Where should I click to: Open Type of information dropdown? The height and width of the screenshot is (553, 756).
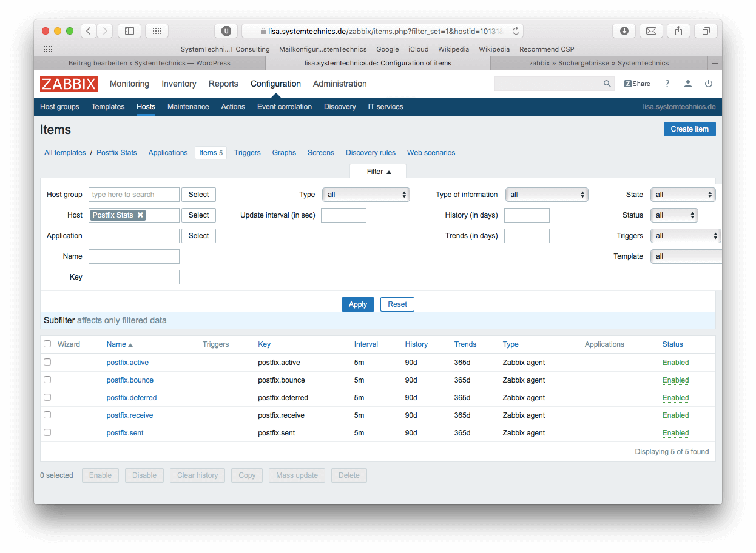point(547,195)
